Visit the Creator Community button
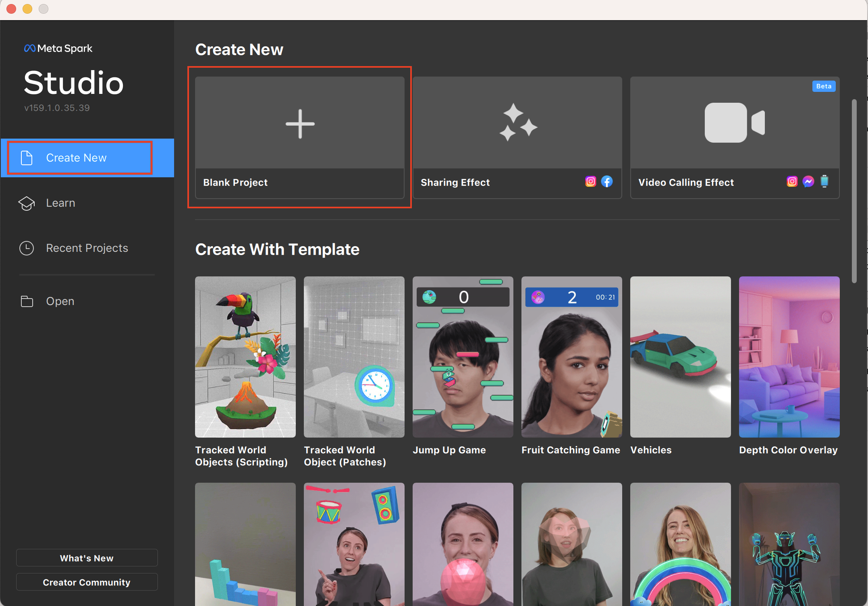This screenshot has width=868, height=606. [x=87, y=582]
